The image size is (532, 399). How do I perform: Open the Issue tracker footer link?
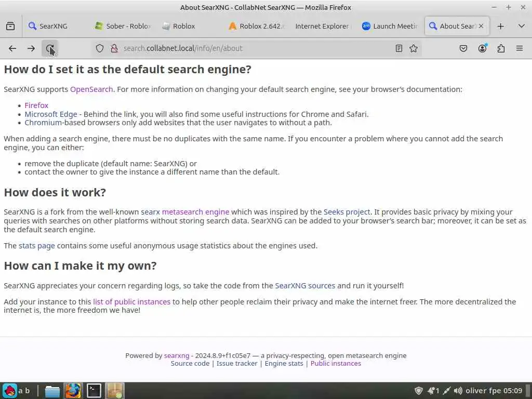237,363
